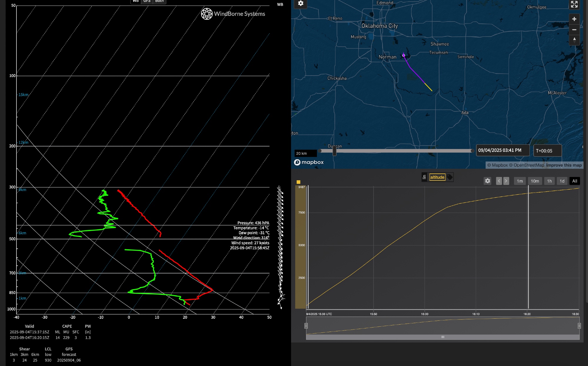Set chart range to 10m

pos(535,181)
